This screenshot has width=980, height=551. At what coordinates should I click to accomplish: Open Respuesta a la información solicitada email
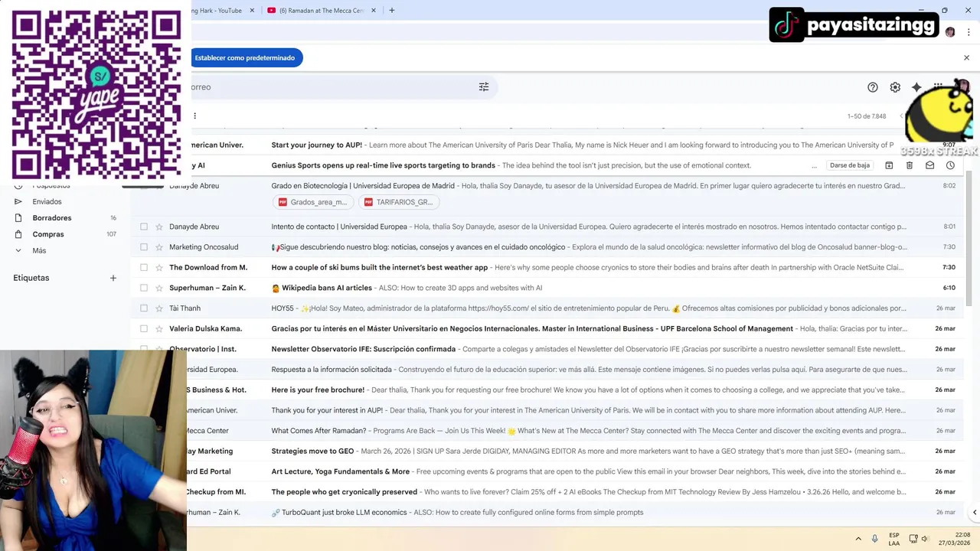[332, 370]
